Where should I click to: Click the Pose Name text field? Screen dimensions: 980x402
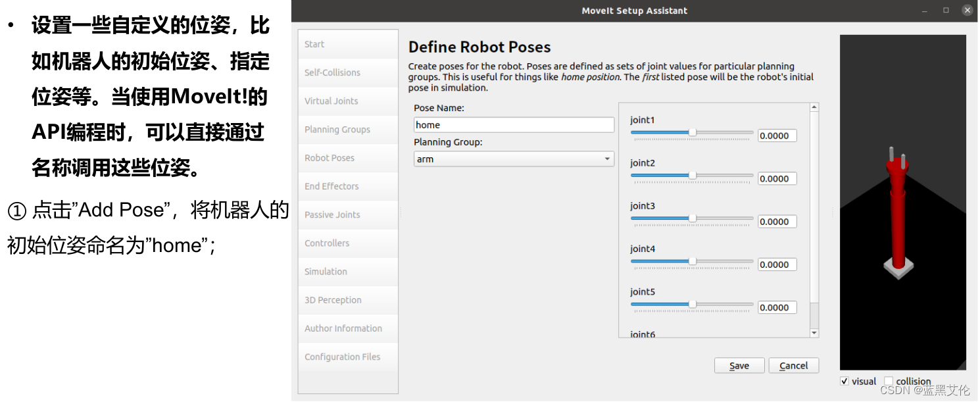tap(514, 125)
